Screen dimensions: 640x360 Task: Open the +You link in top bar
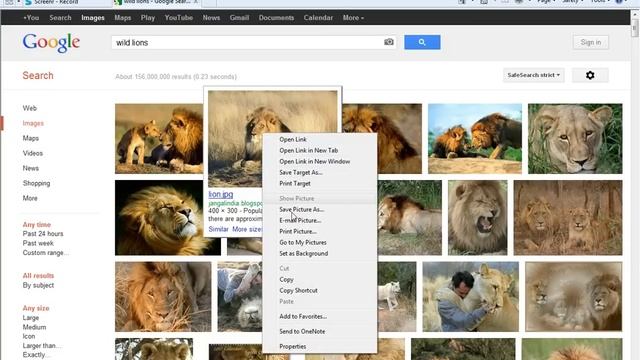tap(31, 18)
